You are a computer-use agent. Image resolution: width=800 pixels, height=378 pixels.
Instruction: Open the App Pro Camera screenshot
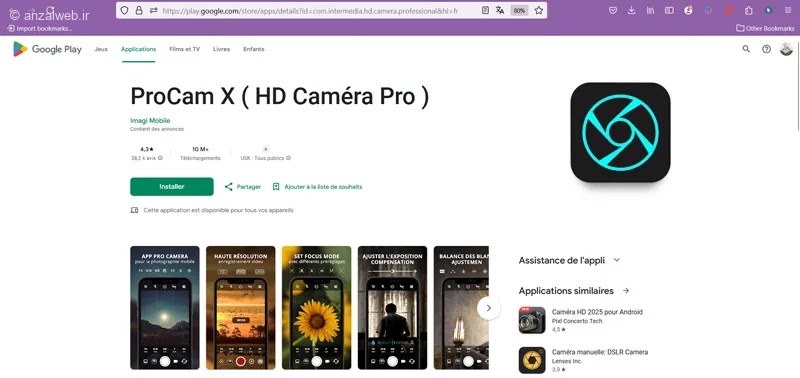tap(164, 308)
